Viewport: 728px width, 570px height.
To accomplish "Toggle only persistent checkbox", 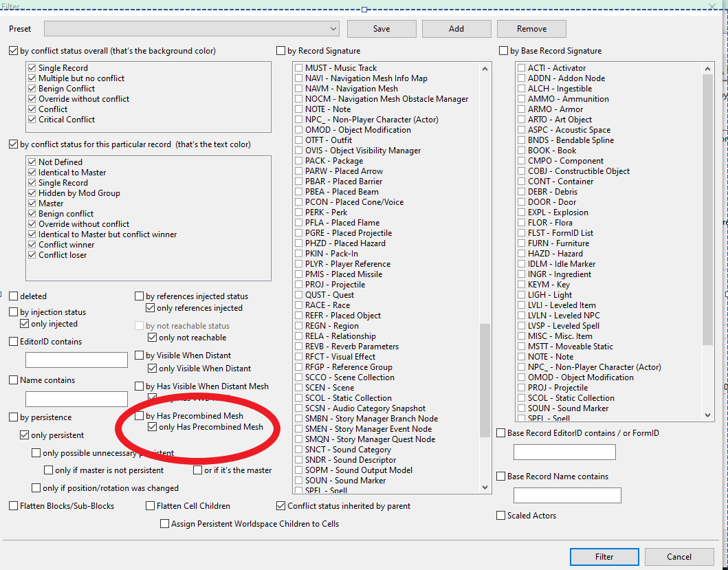I will 25,435.
